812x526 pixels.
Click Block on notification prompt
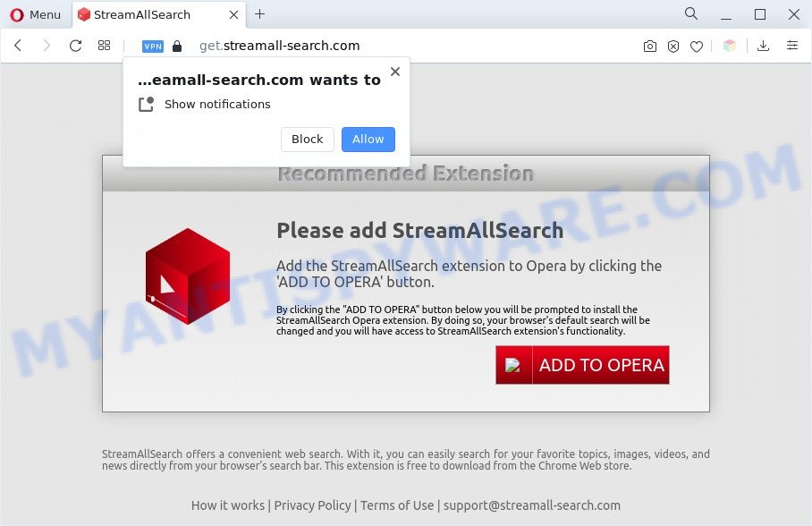[307, 139]
